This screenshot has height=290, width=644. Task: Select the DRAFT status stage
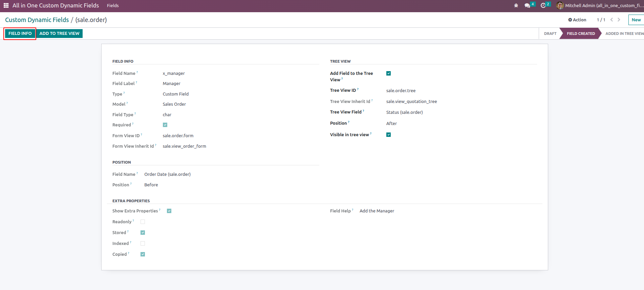pyautogui.click(x=550, y=34)
